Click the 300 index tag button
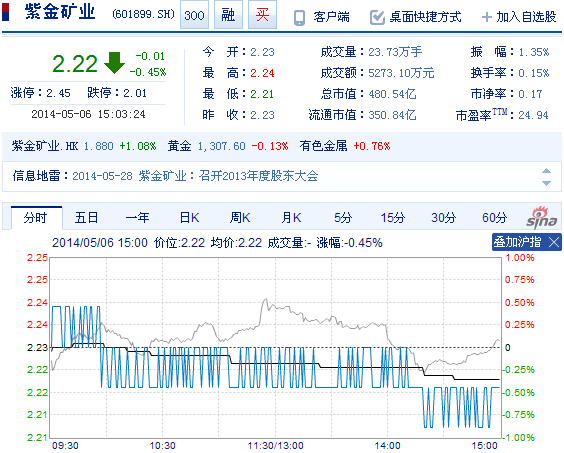Viewport: 564px width, 453px height. click(194, 15)
